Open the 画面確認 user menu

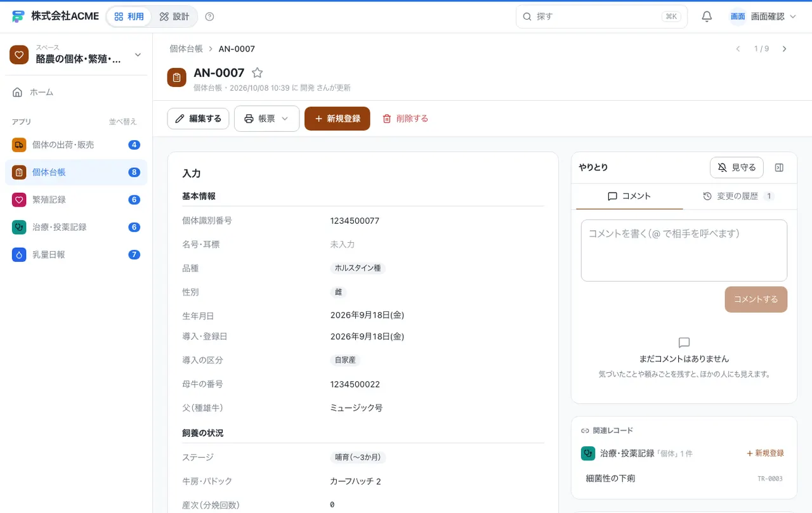(763, 16)
